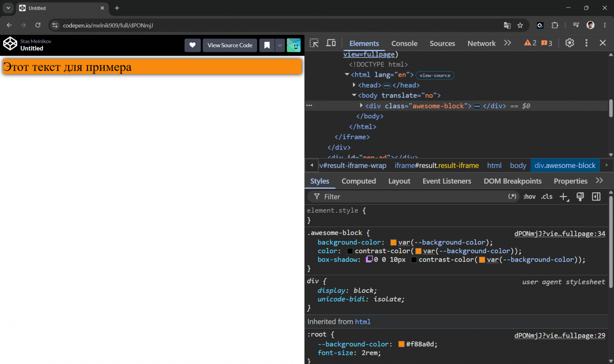This screenshot has height=364, width=614.
Task: Expand the awesome-block div node
Action: [361, 105]
